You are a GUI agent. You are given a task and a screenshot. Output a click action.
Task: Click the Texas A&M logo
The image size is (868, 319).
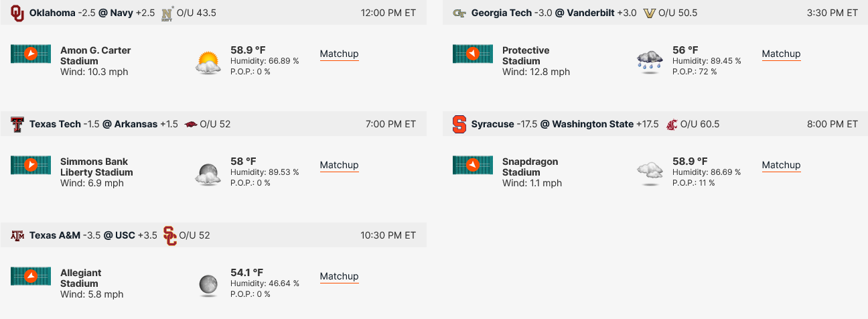pyautogui.click(x=17, y=235)
